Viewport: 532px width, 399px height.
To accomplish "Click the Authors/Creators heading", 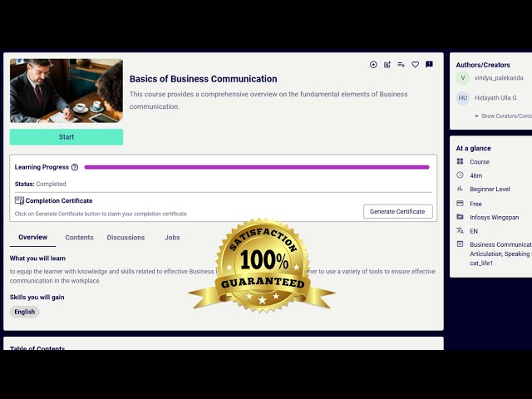I will coord(483,65).
